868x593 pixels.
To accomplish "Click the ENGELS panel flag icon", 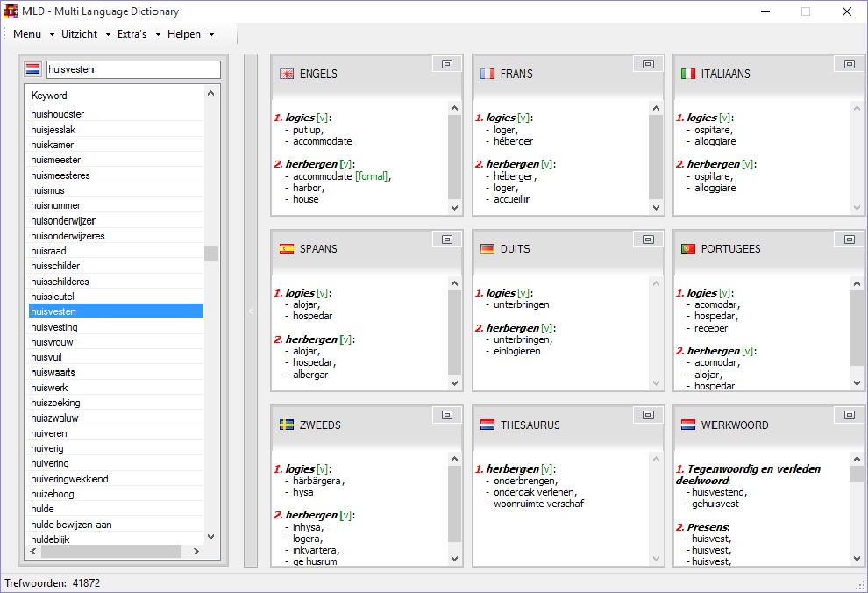I will tap(287, 74).
